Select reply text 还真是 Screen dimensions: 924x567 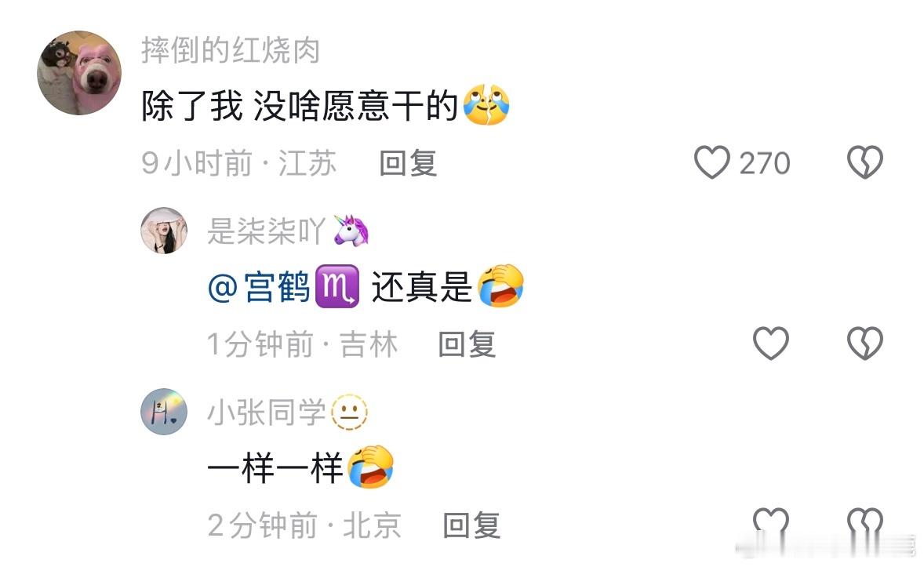pyautogui.click(x=422, y=287)
